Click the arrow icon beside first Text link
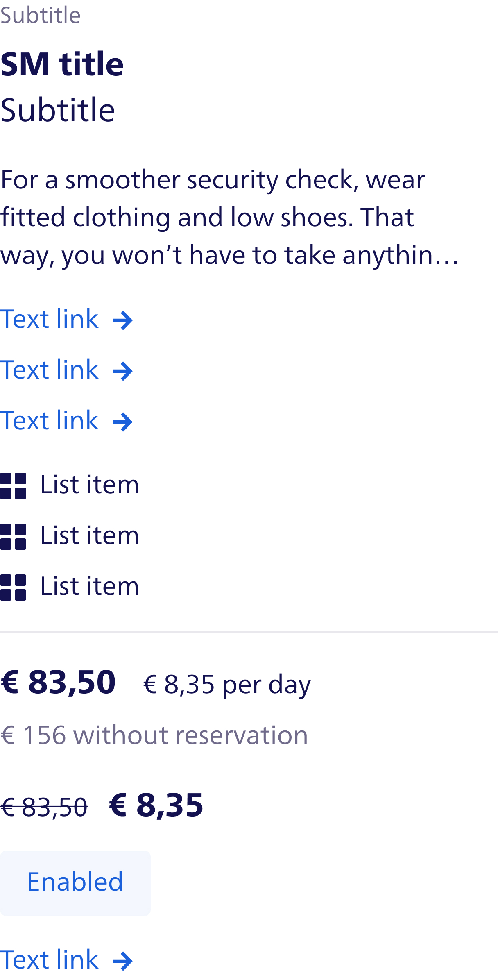Image resolution: width=498 pixels, height=980 pixels. 123,320
